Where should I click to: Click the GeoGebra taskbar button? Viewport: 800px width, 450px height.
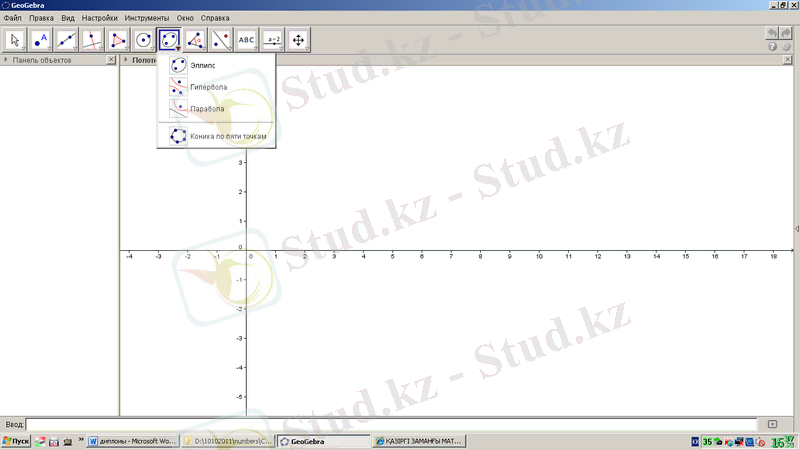point(323,441)
